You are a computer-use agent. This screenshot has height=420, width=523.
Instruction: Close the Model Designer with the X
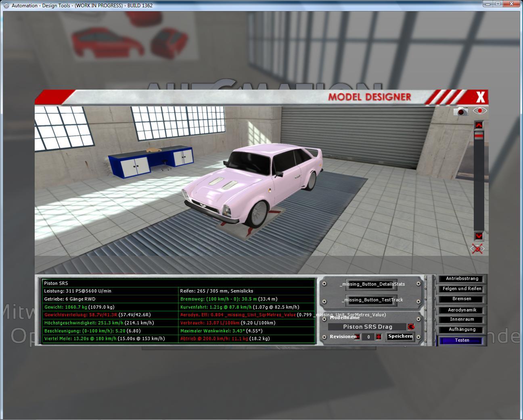pyautogui.click(x=480, y=97)
